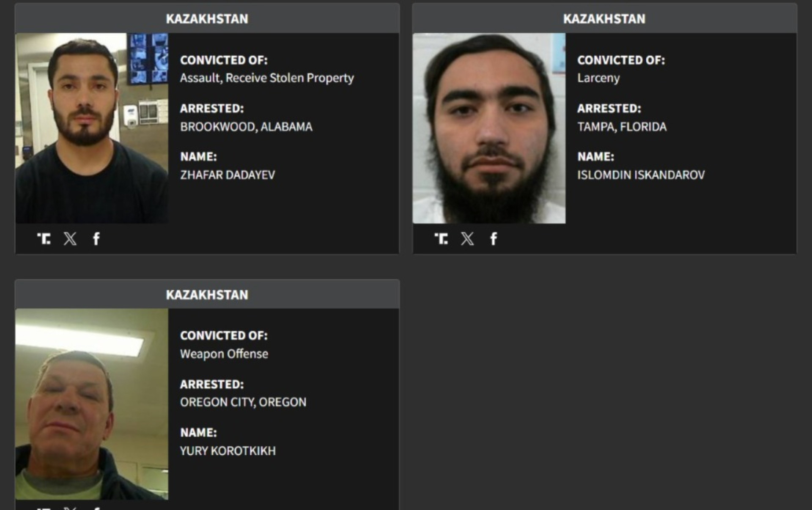812x510 pixels.
Task: Click the Weapon Offense conviction text
Action: click(x=224, y=354)
